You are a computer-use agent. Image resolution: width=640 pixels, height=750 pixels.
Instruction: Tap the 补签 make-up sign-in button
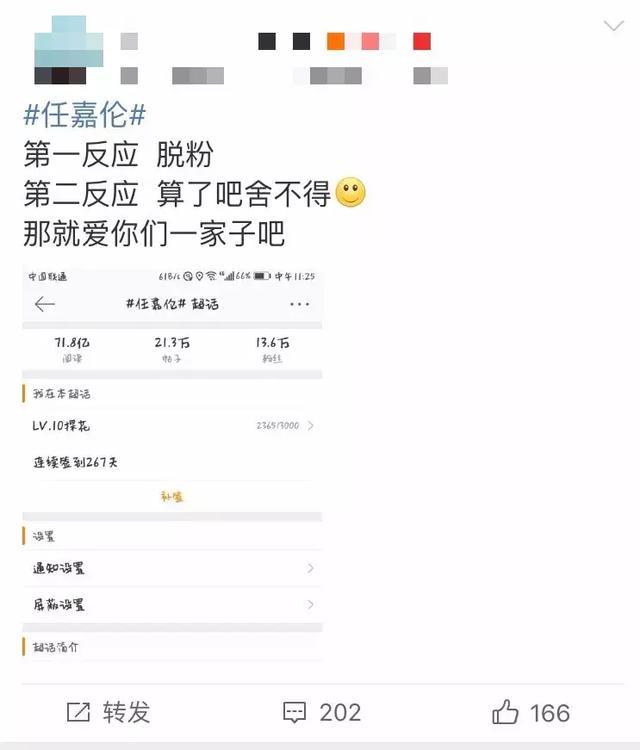[x=172, y=496]
